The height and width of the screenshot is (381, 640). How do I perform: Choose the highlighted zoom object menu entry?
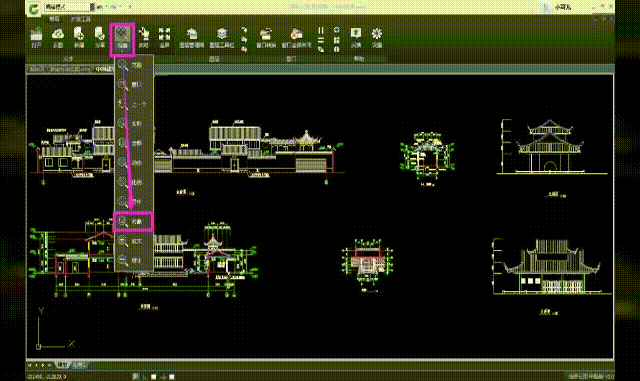134,222
